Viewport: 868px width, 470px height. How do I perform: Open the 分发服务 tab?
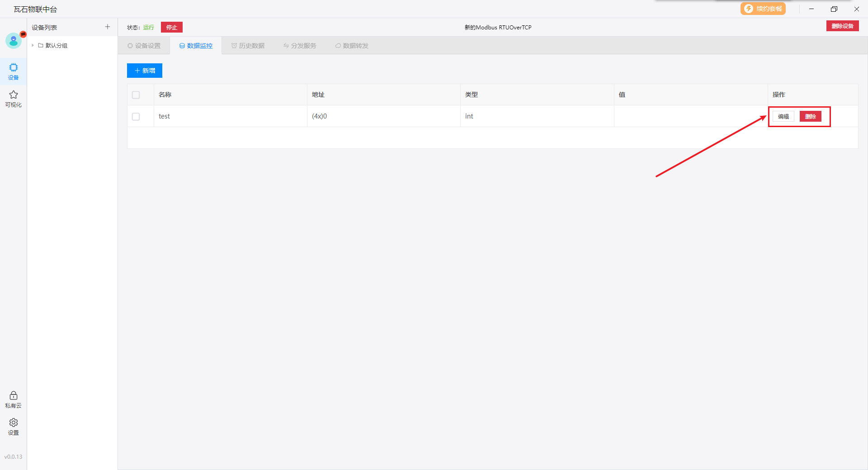300,46
